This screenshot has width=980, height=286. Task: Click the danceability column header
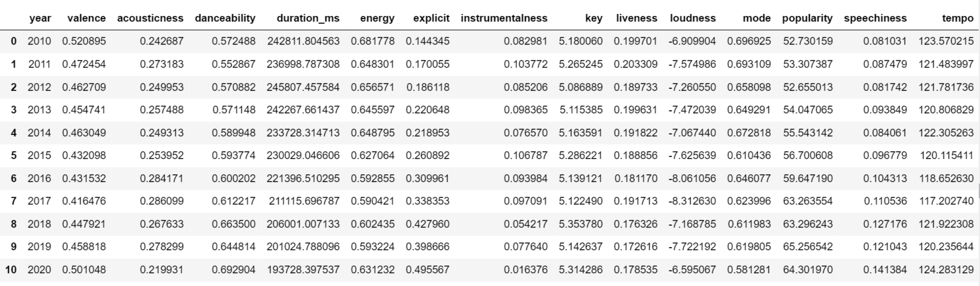pyautogui.click(x=225, y=18)
